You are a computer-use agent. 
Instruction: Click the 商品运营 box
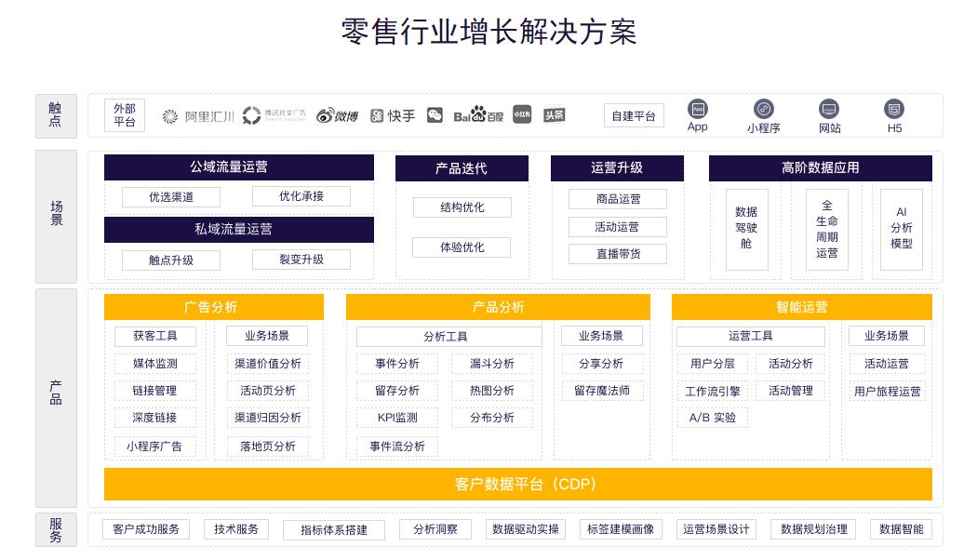[x=618, y=199]
